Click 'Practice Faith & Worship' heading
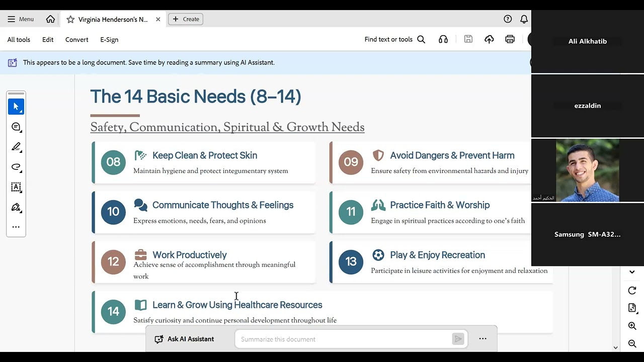This screenshot has height=362, width=644. [440, 205]
